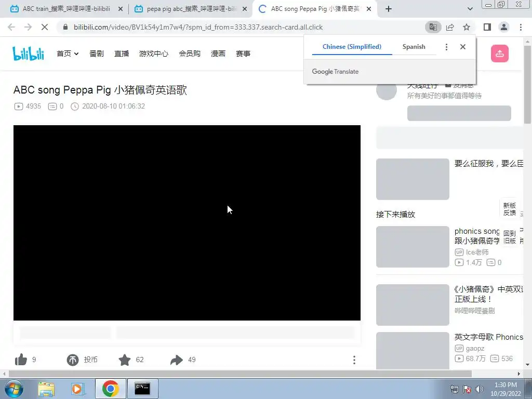532x399 pixels.
Task: Open 《小猪佩奇》中英双语 recommended link
Action: (x=488, y=294)
